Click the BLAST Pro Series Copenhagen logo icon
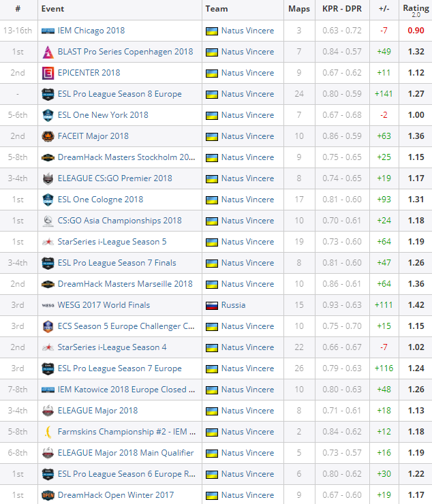Image resolution: width=432 pixels, height=504 pixels. (x=48, y=52)
